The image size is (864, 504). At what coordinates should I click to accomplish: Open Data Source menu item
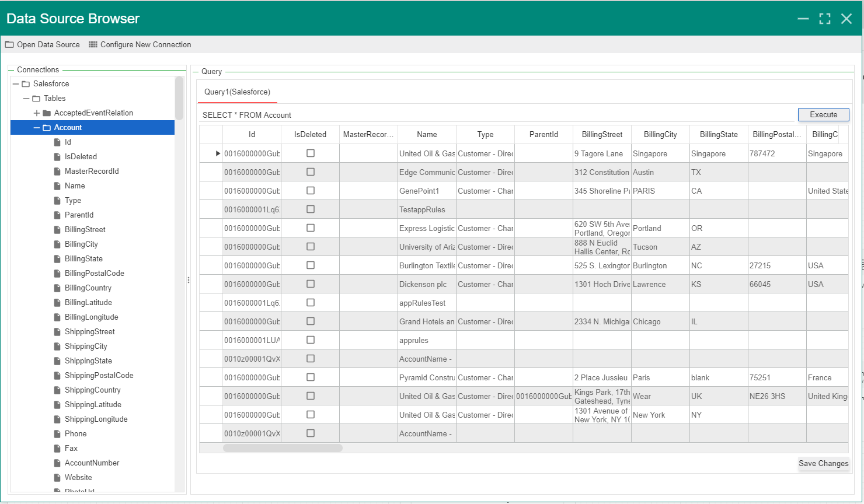click(x=43, y=44)
